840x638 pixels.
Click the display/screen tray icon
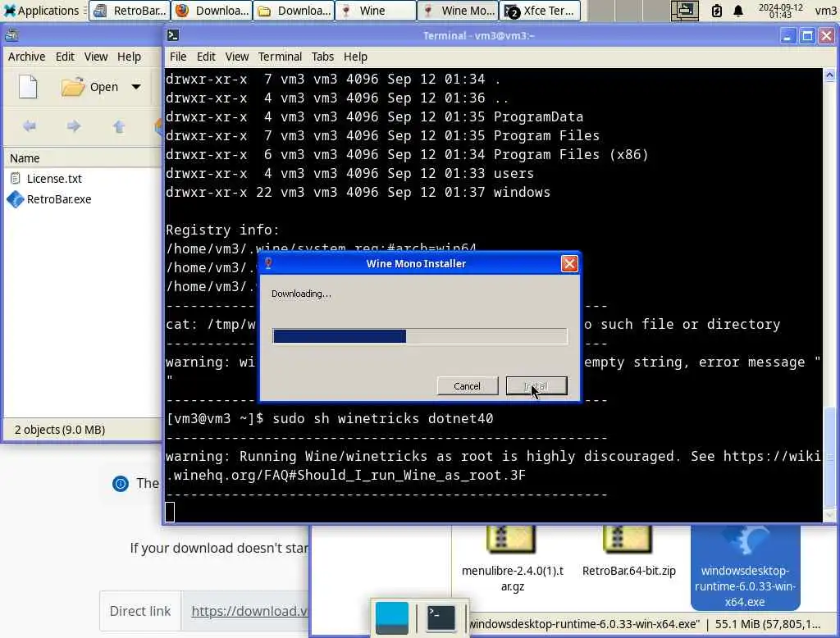685,11
